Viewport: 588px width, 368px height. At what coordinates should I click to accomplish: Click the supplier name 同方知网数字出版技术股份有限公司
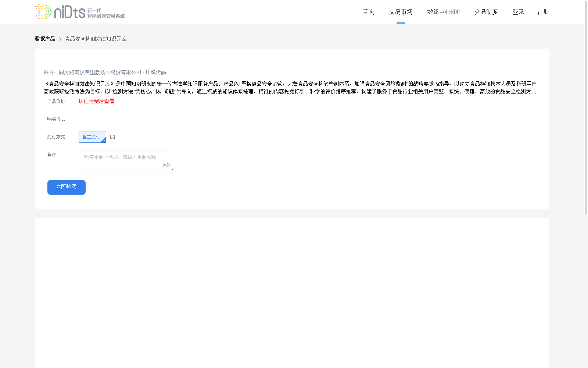(x=99, y=72)
